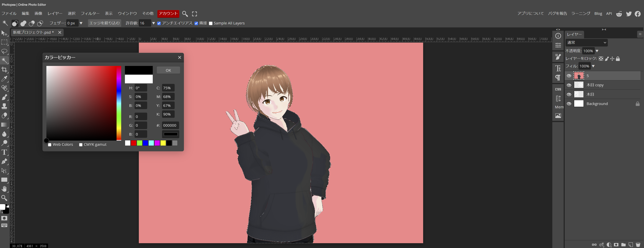
Task: Open the CSS panel icon
Action: tap(558, 89)
